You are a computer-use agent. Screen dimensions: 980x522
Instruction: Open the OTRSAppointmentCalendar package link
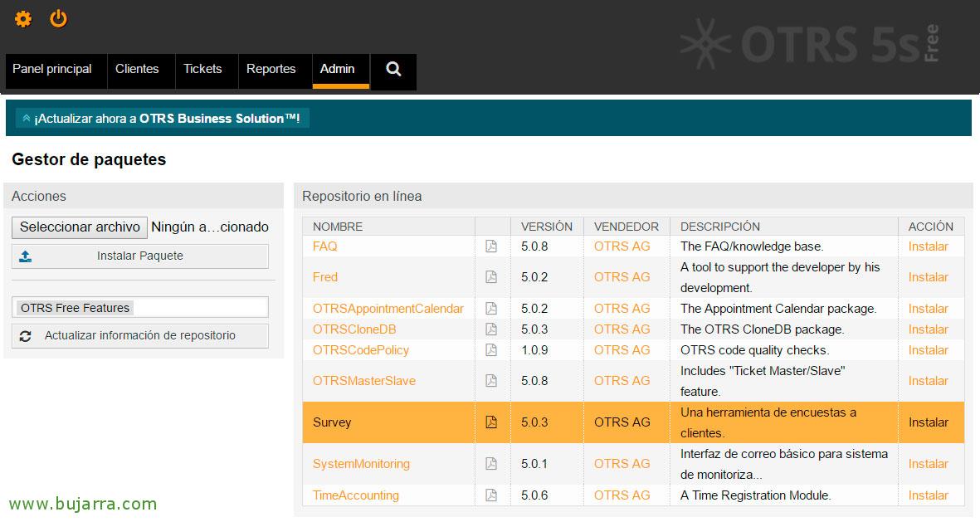[x=388, y=308]
